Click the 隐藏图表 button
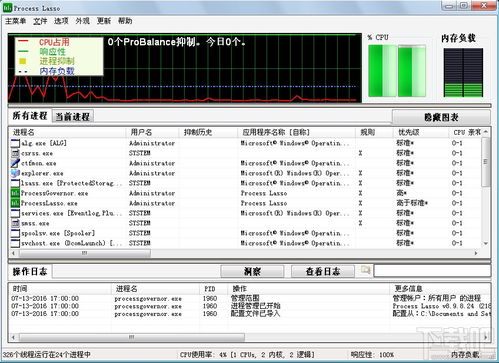Viewport: 499px width, 363px height. click(x=441, y=117)
